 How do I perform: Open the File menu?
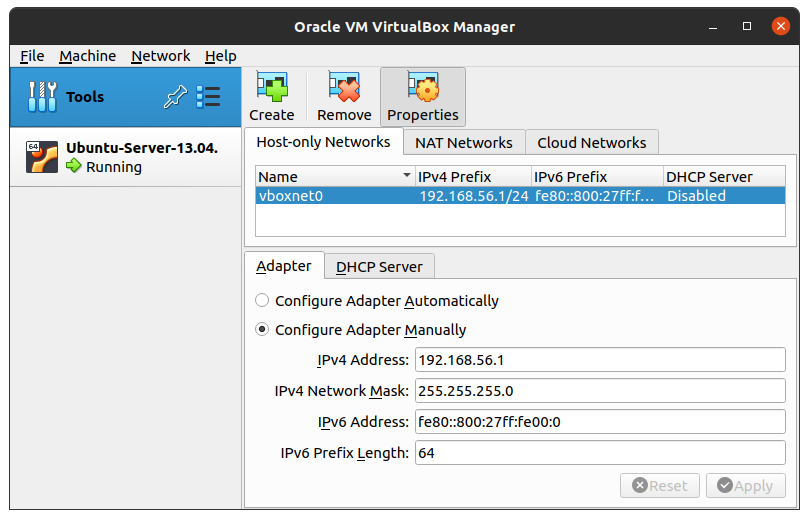(32, 56)
